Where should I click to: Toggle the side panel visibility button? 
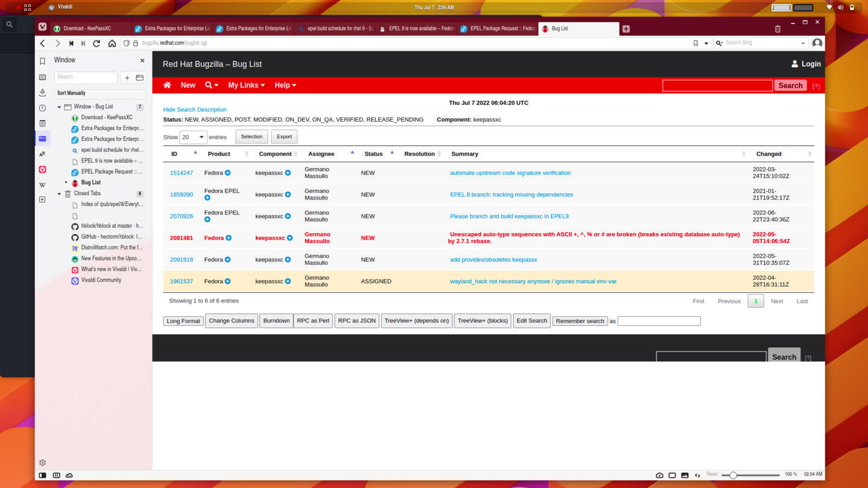coord(42,475)
